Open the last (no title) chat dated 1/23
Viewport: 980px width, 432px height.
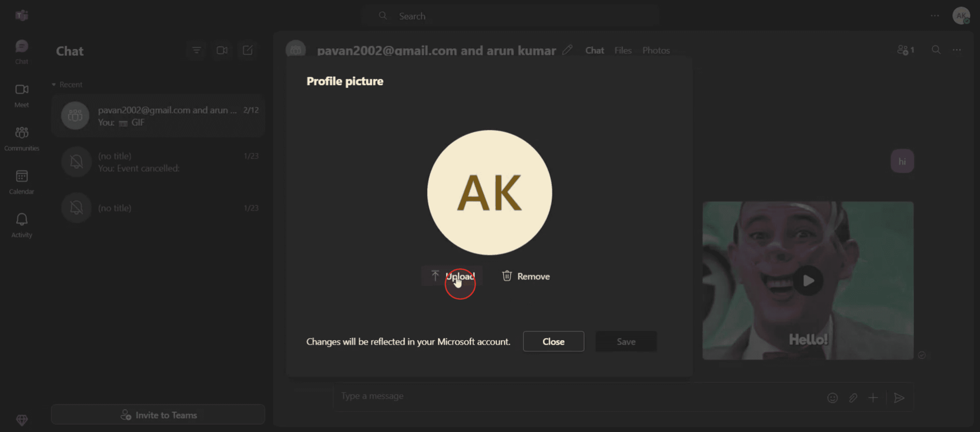point(158,208)
